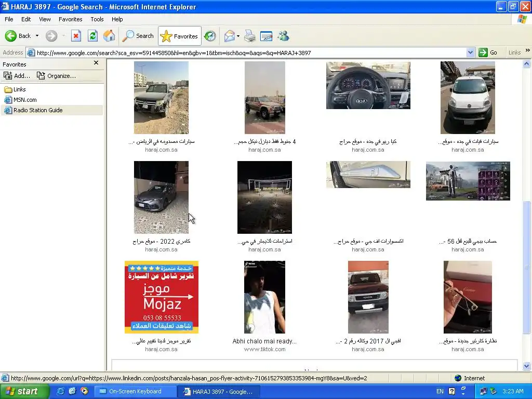Go to the Home page icon
Image resolution: width=532 pixels, height=399 pixels.
click(109, 36)
